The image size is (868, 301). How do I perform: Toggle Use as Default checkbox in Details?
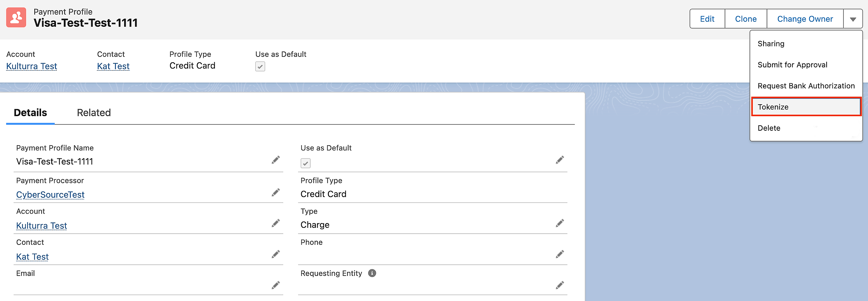305,163
